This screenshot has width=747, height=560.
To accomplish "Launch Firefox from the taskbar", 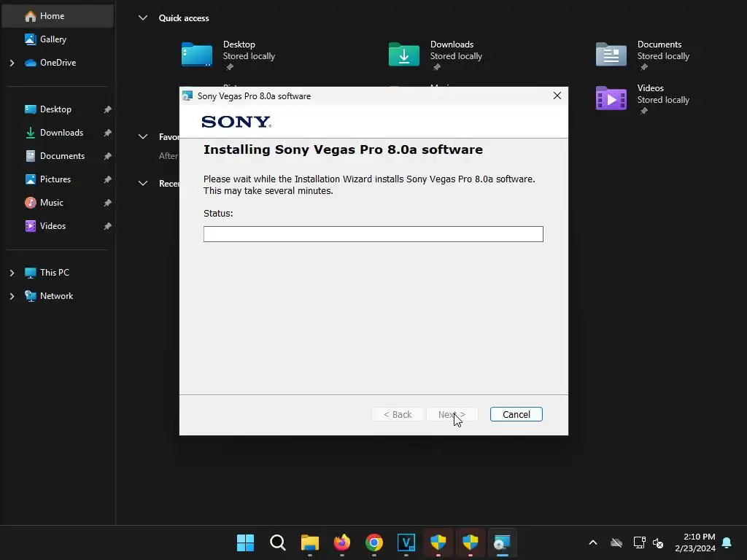I will click(341, 542).
